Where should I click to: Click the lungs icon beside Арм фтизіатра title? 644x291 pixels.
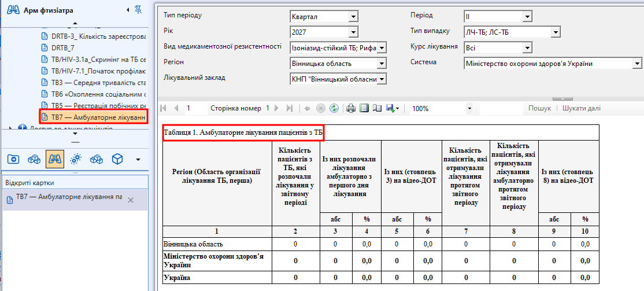tap(14, 10)
